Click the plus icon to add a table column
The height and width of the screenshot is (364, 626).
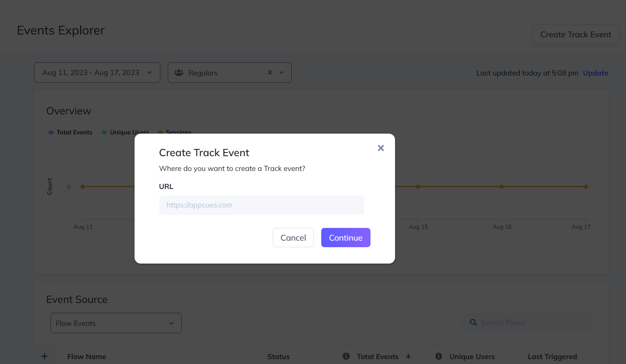(44, 356)
